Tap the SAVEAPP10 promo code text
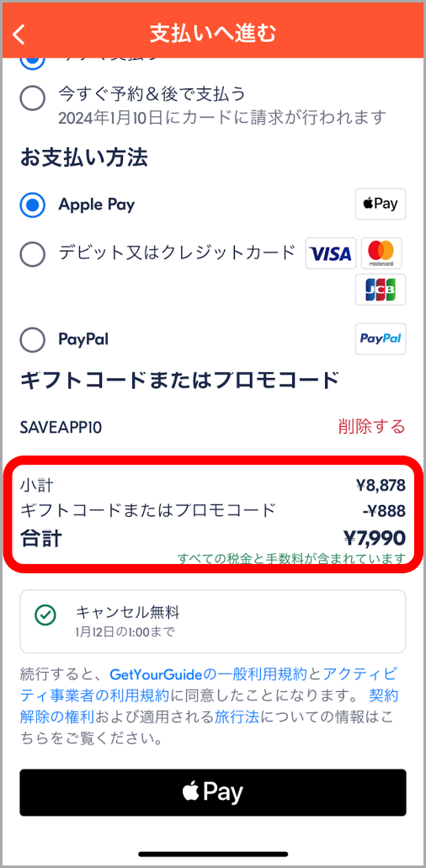Image resolution: width=426 pixels, height=868 pixels. click(x=61, y=428)
